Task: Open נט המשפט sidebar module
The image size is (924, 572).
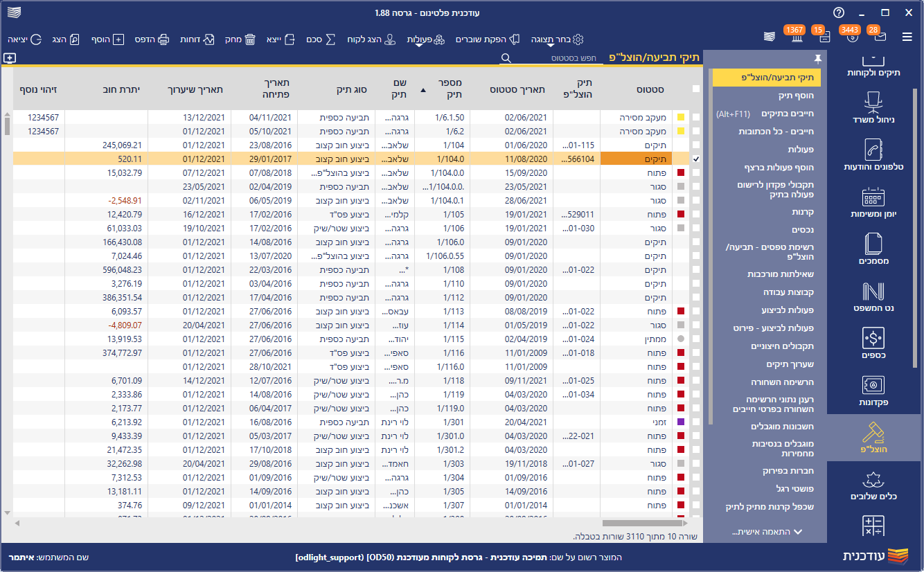Action: (x=873, y=296)
